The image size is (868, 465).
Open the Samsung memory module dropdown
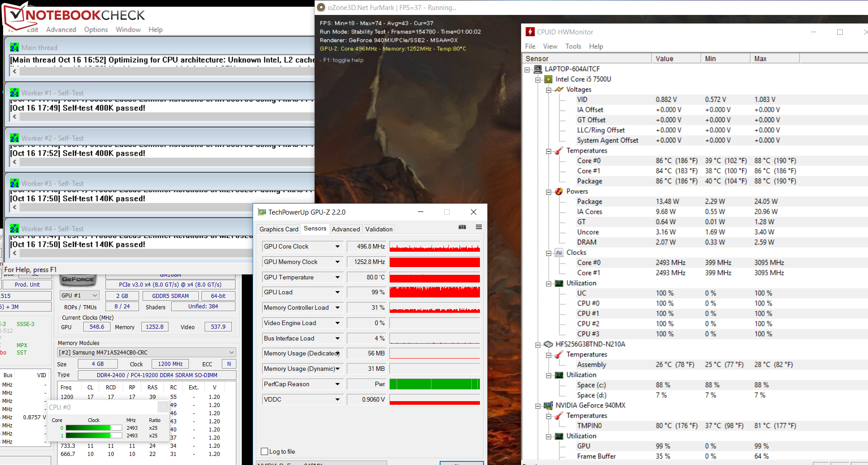(231, 352)
